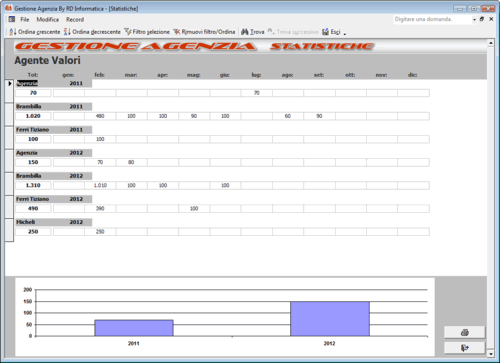The width and height of the screenshot is (500, 363).
Task: Click the exit door button beside the chart
Action: tap(465, 348)
